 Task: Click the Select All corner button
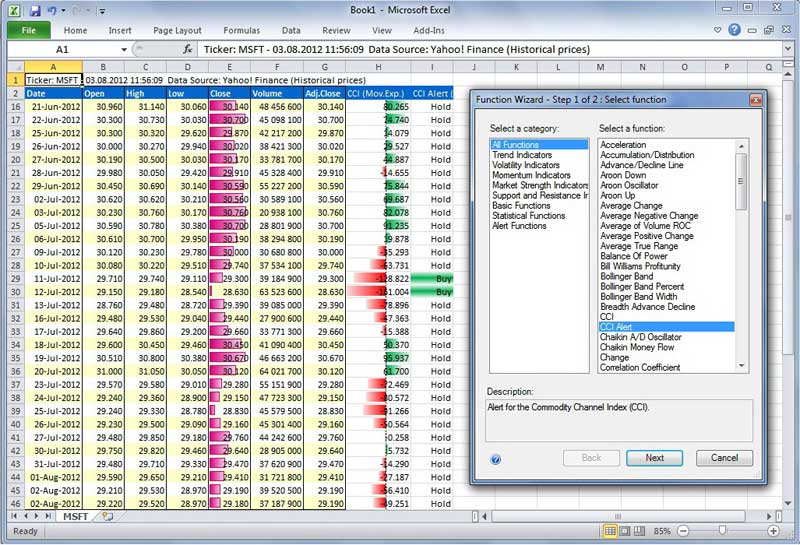coord(16,67)
